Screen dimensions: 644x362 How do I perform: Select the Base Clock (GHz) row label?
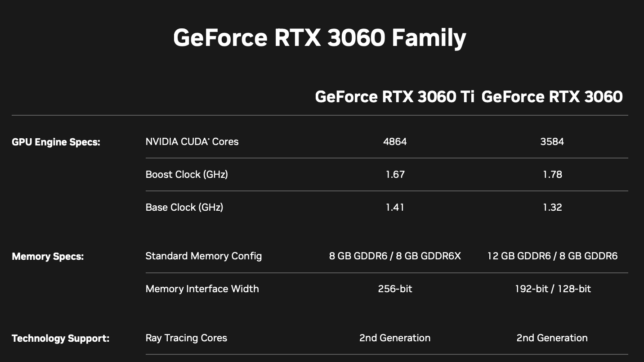click(184, 207)
